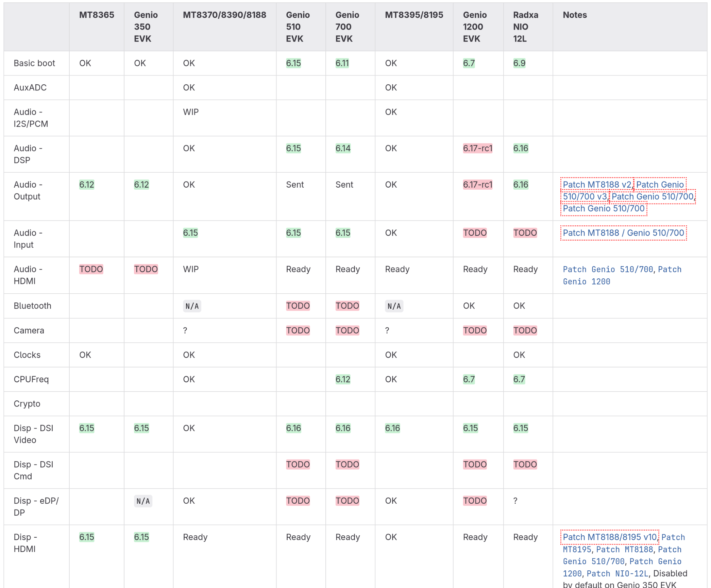Viewport: 711px width, 588px height.
Task: Click the 6.11 badge in Basic boot row
Action: [342, 63]
